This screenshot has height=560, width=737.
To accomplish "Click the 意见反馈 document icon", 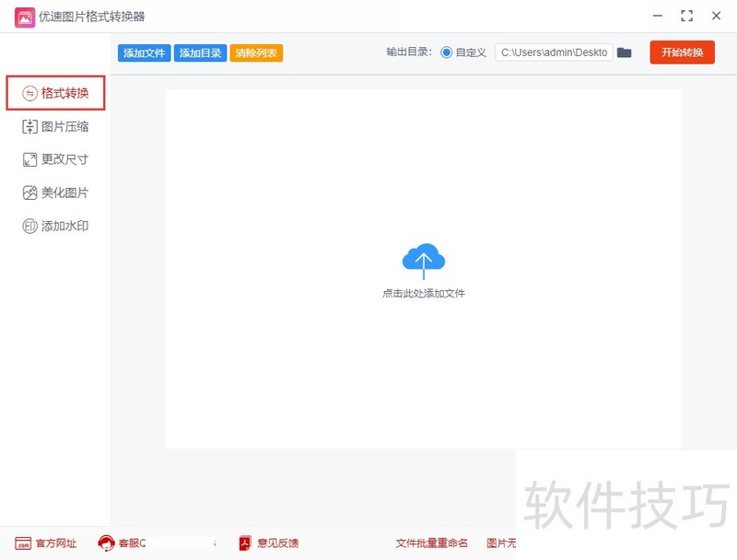I will coord(245,543).
